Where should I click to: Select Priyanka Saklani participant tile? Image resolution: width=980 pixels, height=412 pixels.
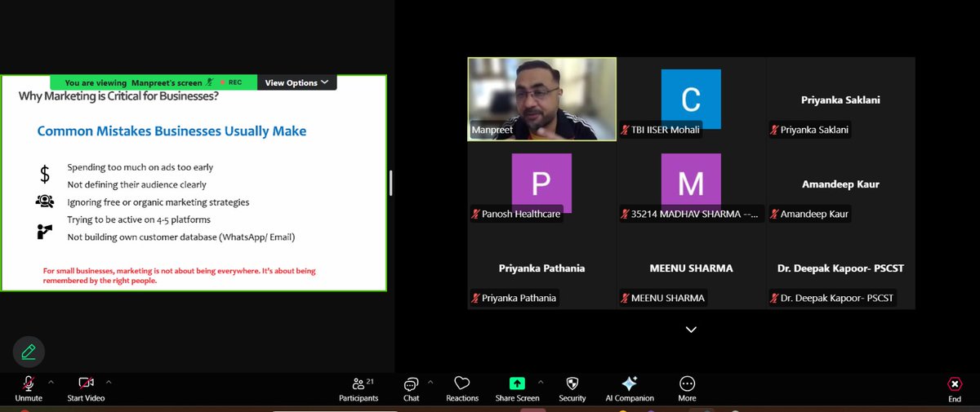click(x=840, y=99)
